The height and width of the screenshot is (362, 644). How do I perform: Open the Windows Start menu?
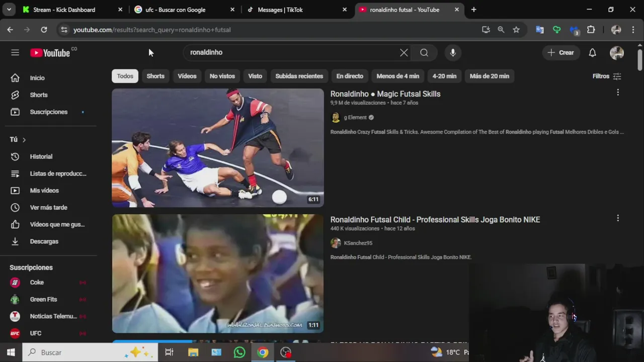coord(11,352)
